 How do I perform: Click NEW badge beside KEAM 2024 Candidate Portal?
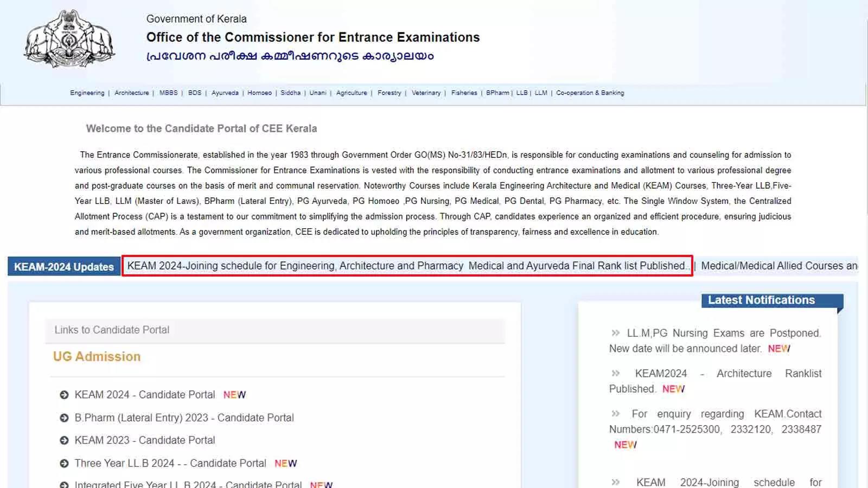click(x=234, y=395)
